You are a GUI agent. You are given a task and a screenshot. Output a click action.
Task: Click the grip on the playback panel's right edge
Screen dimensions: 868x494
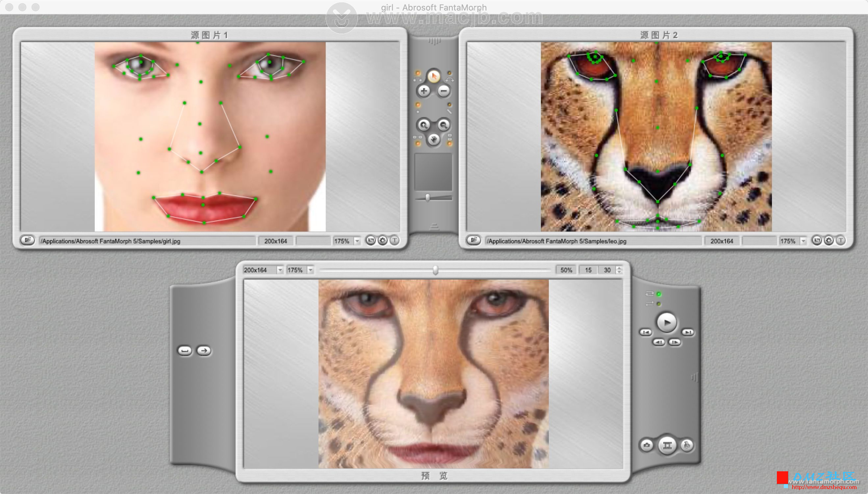coord(695,377)
